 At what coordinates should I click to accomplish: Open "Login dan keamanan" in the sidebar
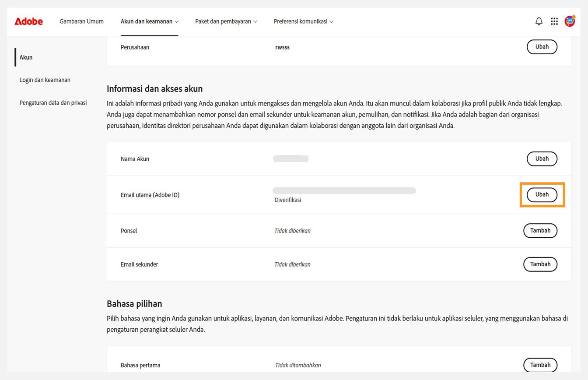point(45,80)
